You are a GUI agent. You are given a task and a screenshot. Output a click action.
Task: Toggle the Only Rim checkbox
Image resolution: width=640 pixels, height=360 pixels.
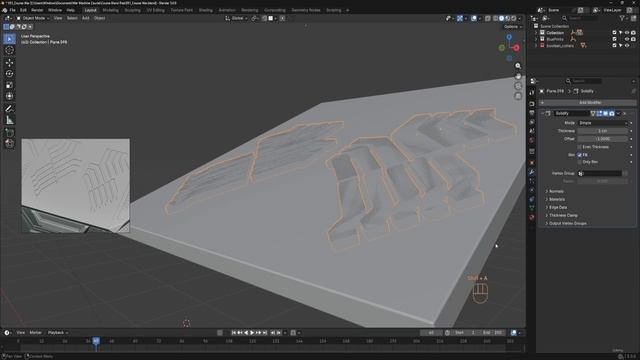[580, 162]
